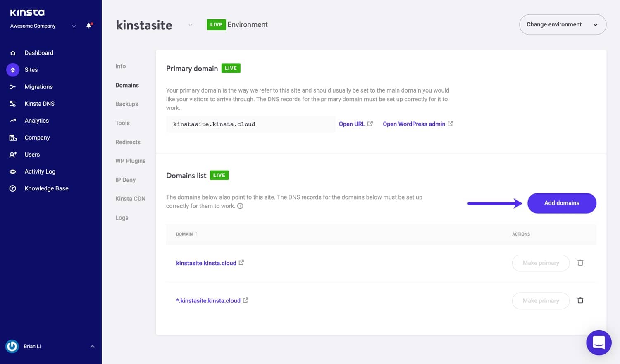Expand Awesome Company dropdown chevron

pos(74,26)
